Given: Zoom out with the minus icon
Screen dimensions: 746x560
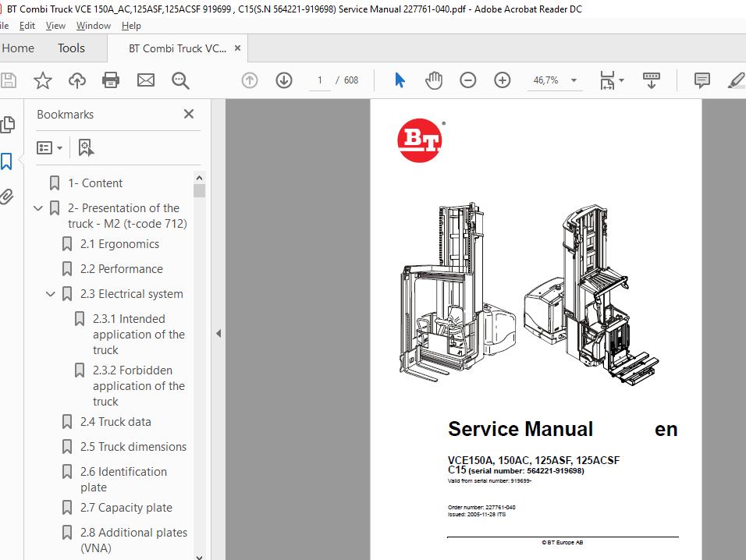Looking at the screenshot, I should [x=467, y=80].
